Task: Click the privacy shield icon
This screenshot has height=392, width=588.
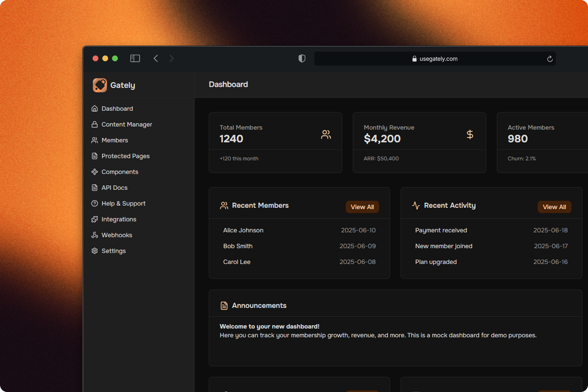Action: (302, 58)
